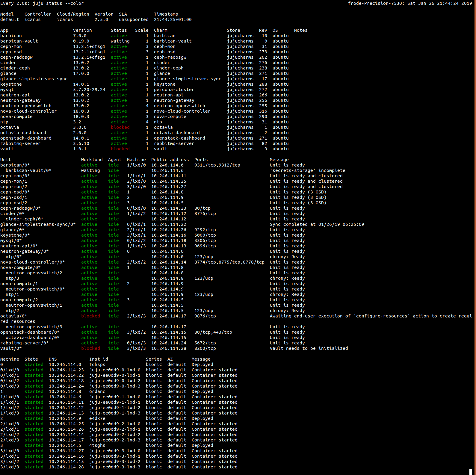Click the 'Workload' column header
476x475 pixels.
[92, 160]
